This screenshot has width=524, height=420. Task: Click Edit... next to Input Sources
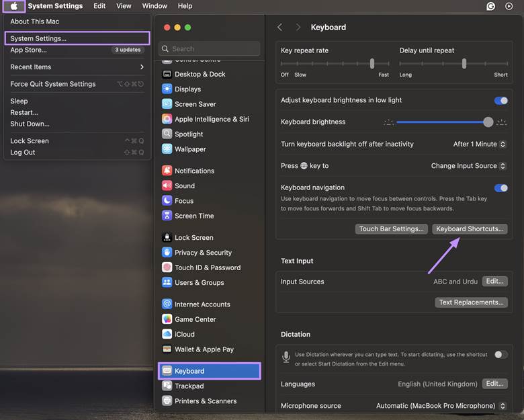[494, 281]
